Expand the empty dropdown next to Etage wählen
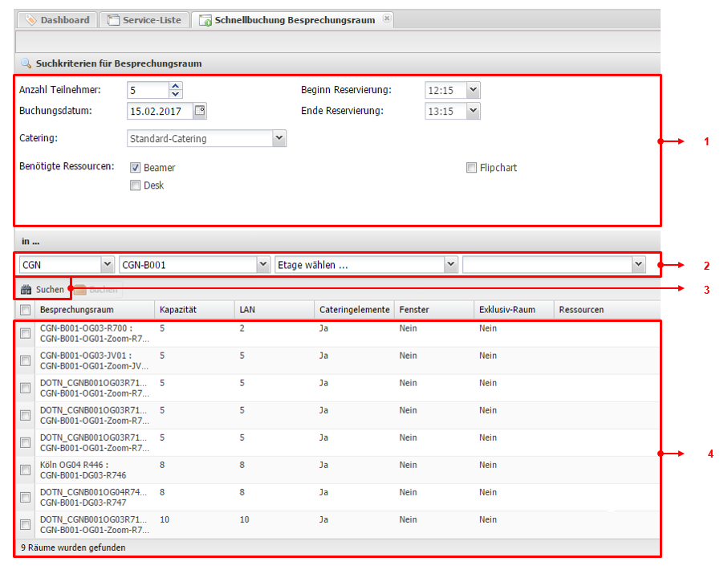Image resolution: width=728 pixels, height=574 pixels. [x=639, y=265]
